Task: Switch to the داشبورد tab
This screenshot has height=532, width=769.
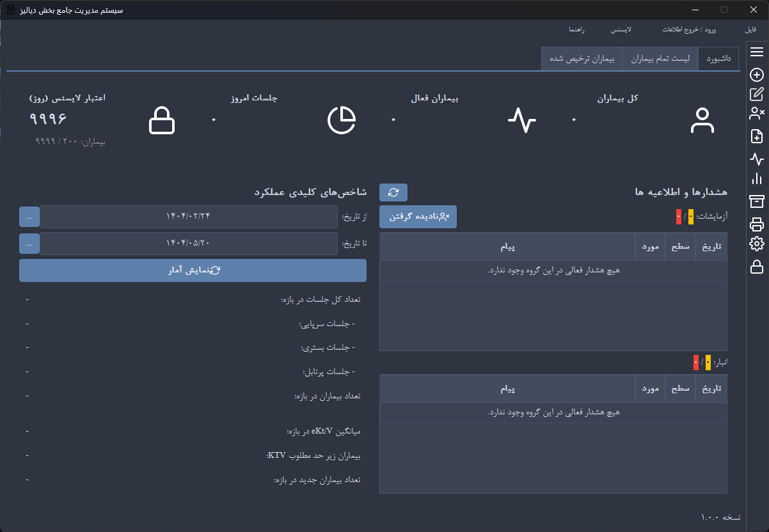Action: tap(718, 58)
